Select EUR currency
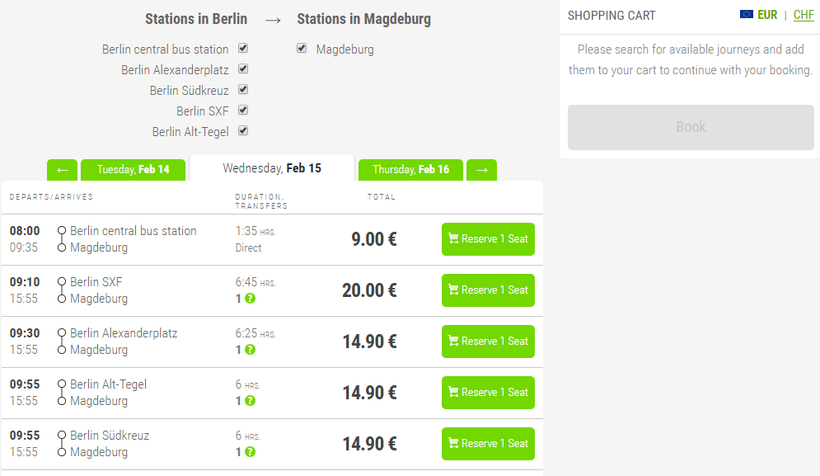 [x=767, y=15]
